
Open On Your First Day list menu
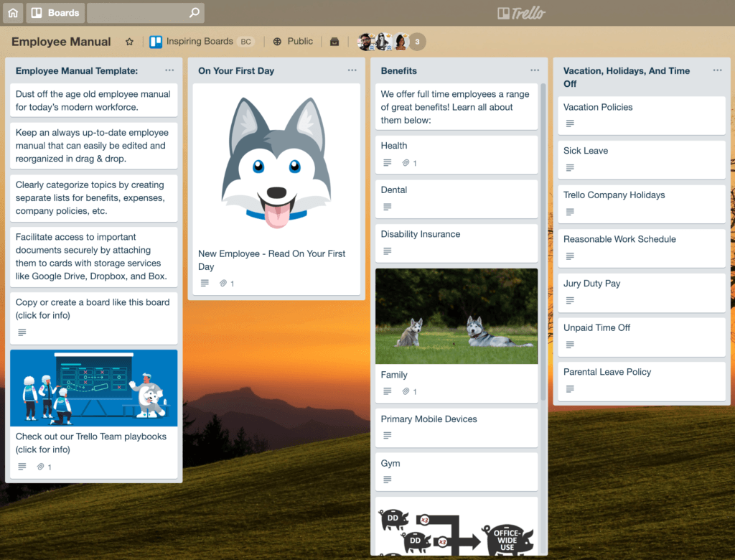tap(352, 70)
